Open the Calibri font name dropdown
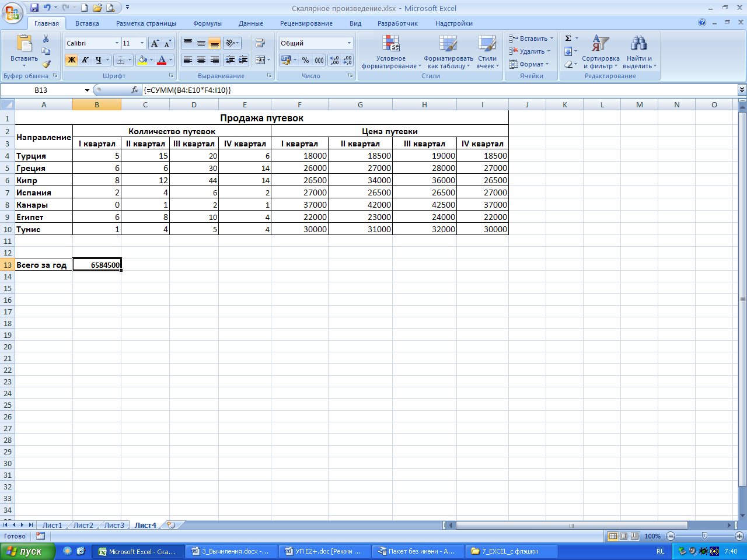 pos(117,43)
